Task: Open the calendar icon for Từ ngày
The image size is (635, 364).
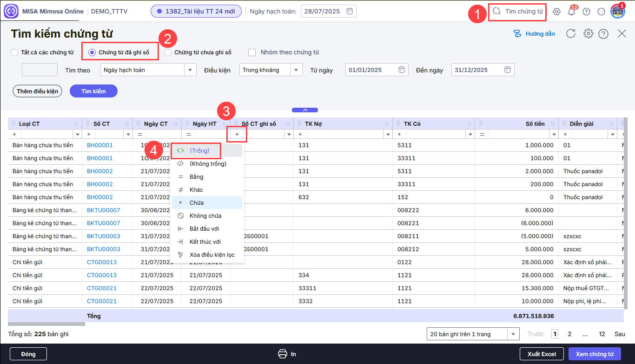Action: tap(401, 70)
